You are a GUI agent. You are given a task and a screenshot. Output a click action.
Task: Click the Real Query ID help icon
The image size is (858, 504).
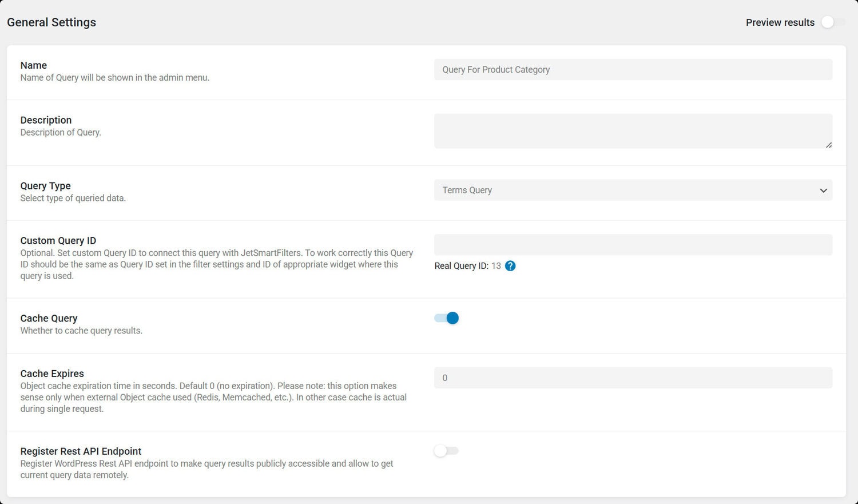510,265
